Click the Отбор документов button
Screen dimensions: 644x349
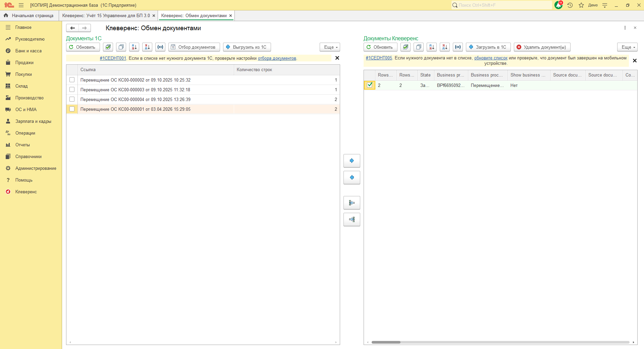[194, 47]
